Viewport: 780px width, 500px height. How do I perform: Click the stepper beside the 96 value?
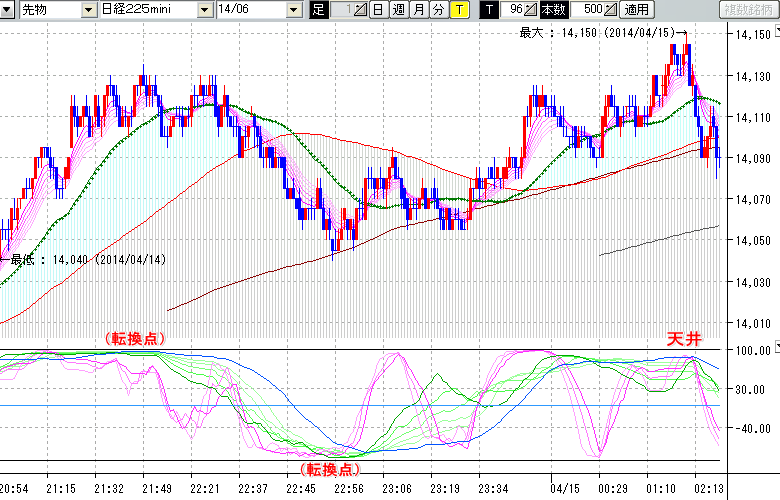531,10
